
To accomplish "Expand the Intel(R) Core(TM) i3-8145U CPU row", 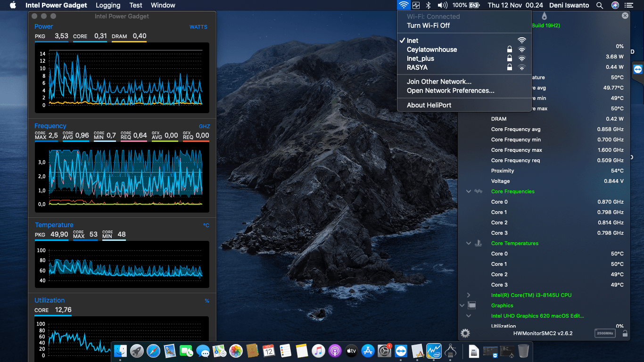I will pos(469,295).
